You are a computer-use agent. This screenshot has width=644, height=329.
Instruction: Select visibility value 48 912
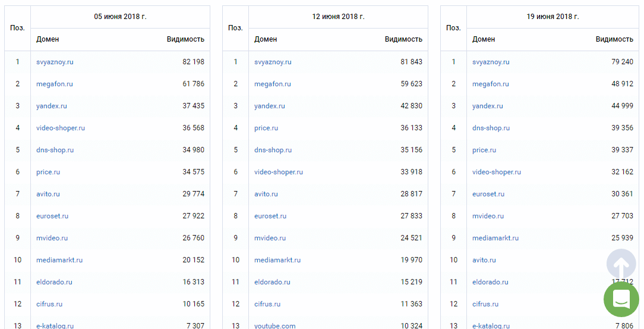click(x=622, y=84)
